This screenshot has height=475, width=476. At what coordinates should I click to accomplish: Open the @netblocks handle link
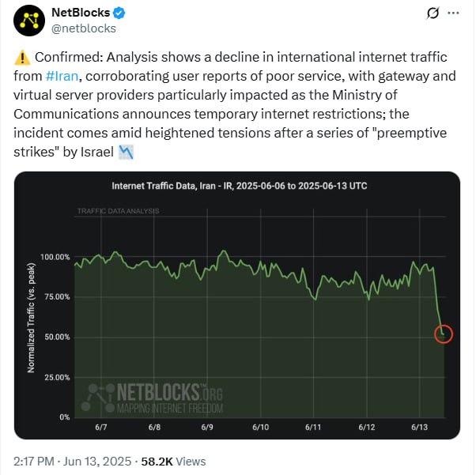click(x=84, y=28)
